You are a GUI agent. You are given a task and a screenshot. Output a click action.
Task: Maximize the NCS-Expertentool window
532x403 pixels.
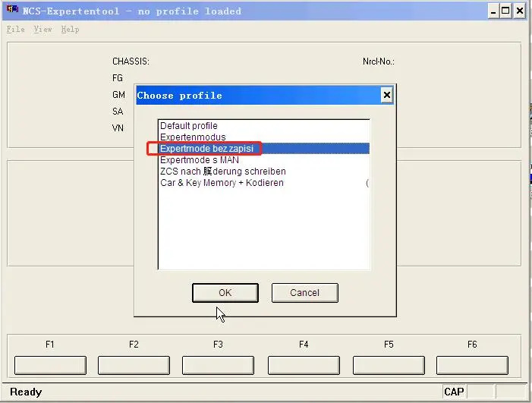click(505, 11)
